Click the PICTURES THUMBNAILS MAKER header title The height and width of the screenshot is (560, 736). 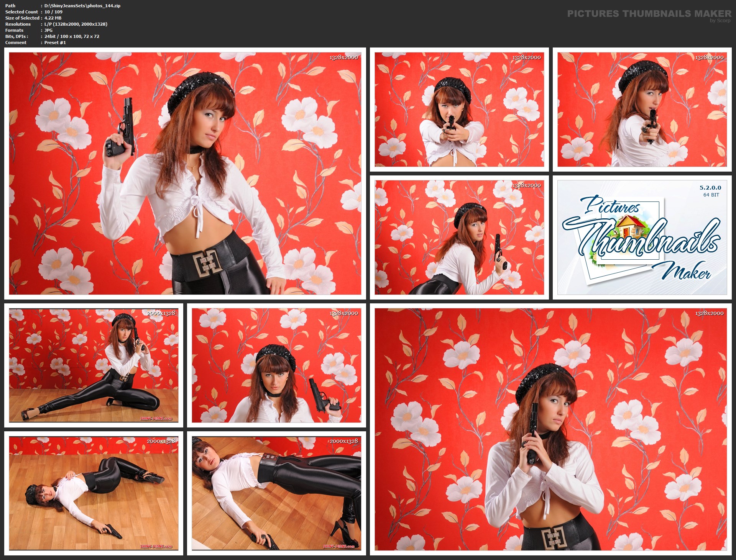coord(649,14)
